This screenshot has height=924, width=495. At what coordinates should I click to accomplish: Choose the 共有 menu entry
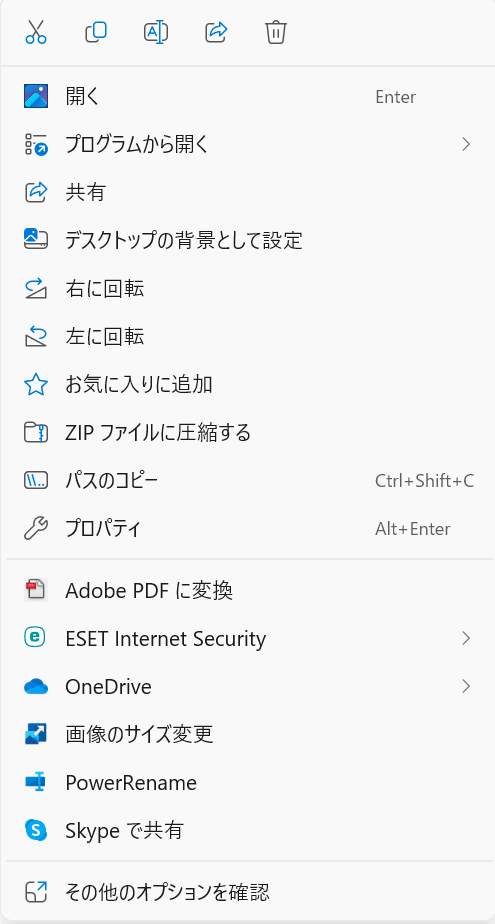point(248,192)
